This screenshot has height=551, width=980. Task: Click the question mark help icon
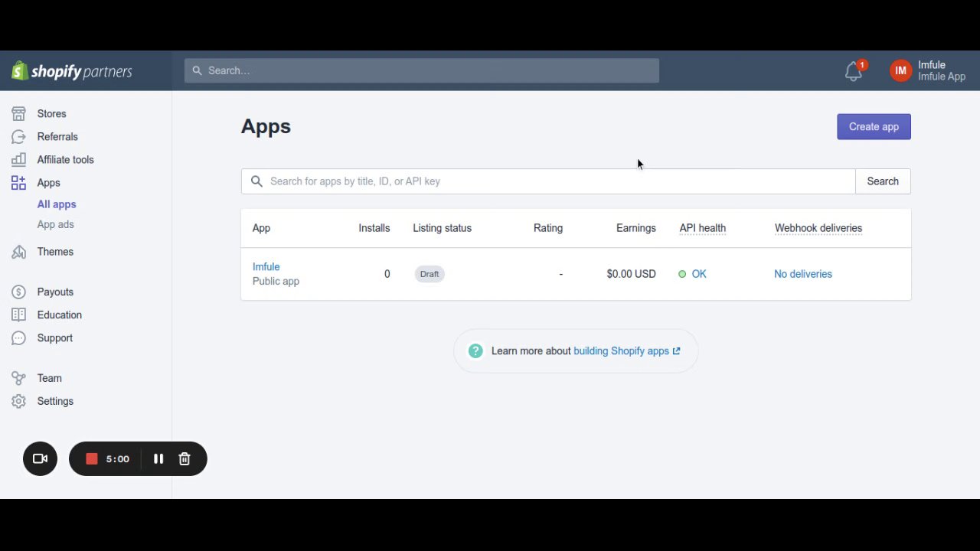click(x=475, y=351)
